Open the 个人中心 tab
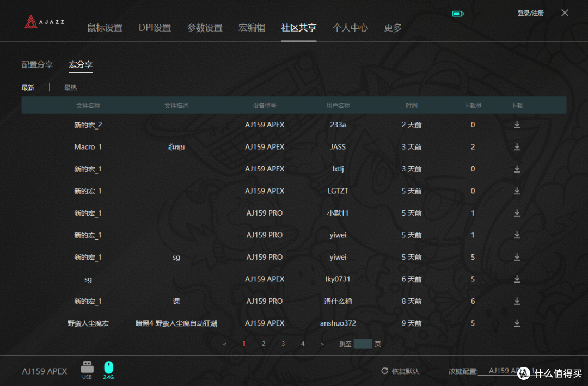 [x=350, y=28]
